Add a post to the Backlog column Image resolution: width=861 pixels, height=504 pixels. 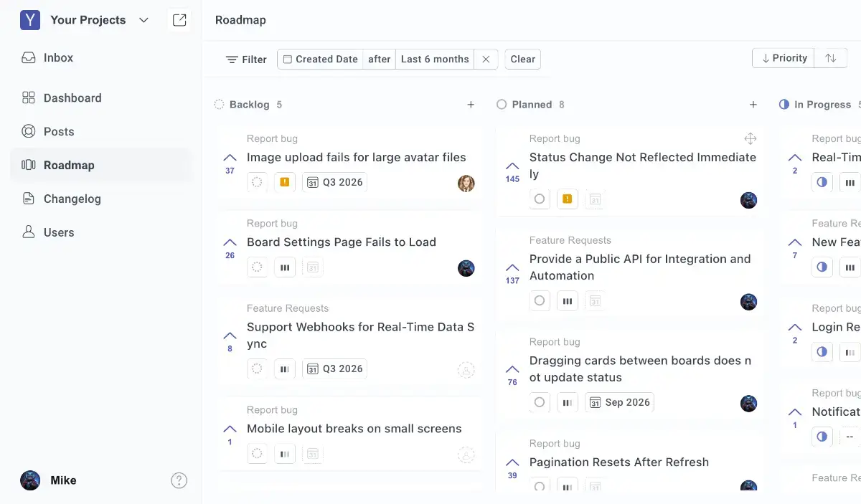coord(471,105)
